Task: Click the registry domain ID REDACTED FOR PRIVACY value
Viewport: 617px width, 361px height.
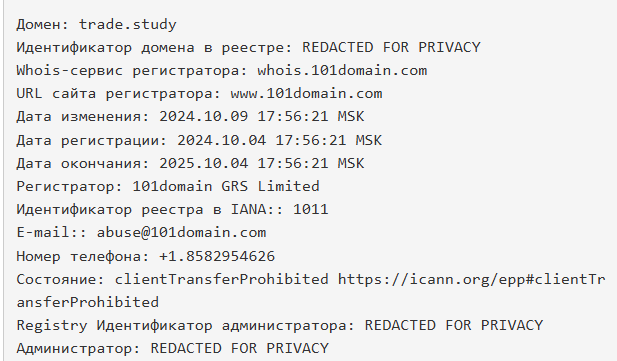Action: point(391,47)
